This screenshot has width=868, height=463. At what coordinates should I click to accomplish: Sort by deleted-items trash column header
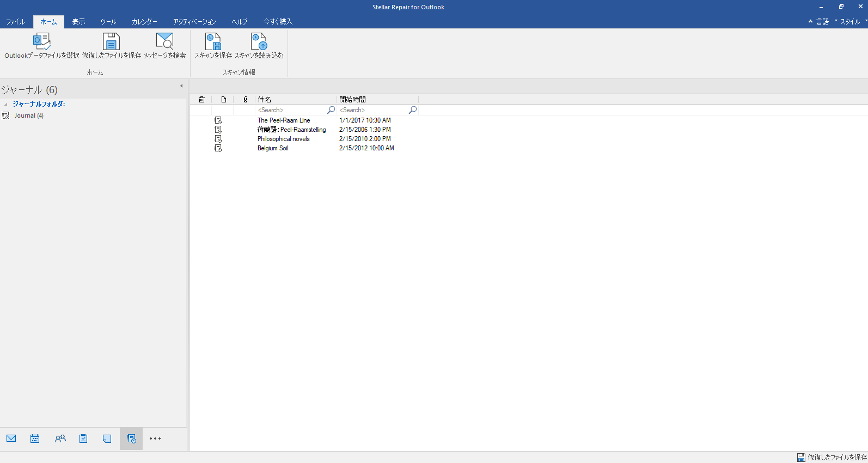point(201,100)
